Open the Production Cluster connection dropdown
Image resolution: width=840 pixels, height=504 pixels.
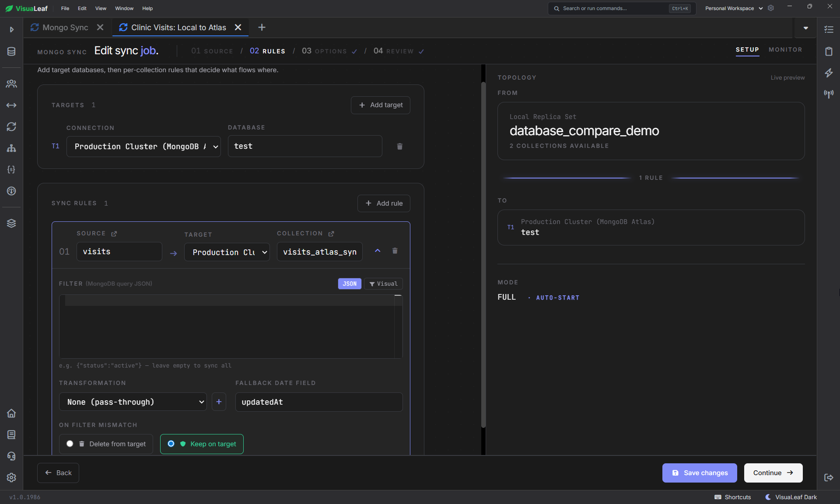point(143,146)
